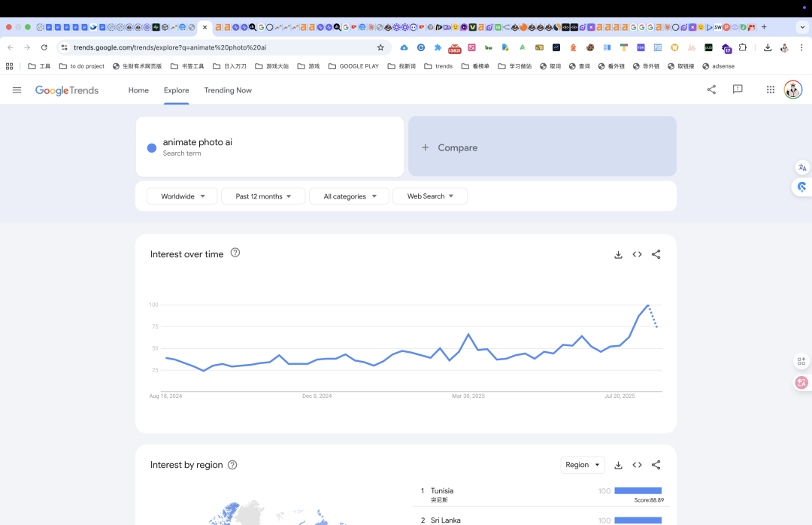Image resolution: width=812 pixels, height=525 pixels.
Task: Open help for Interest by region
Action: click(232, 465)
